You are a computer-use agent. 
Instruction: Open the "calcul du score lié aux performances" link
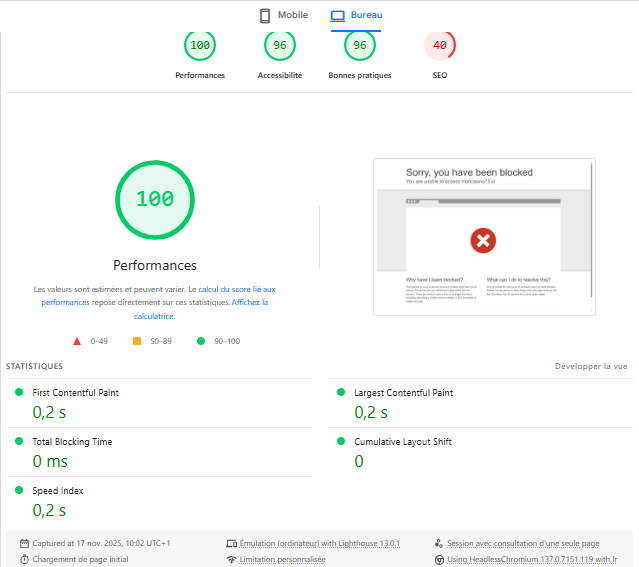point(229,288)
